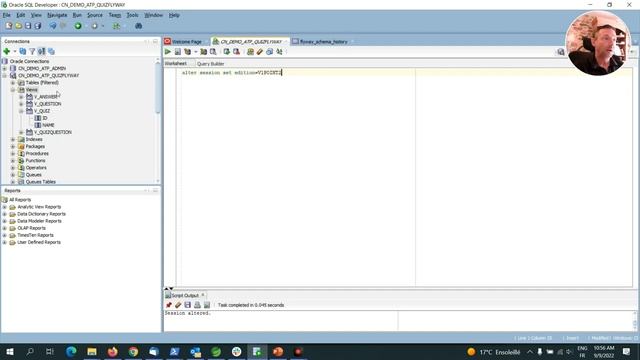Expand the Packages node

click(13, 147)
